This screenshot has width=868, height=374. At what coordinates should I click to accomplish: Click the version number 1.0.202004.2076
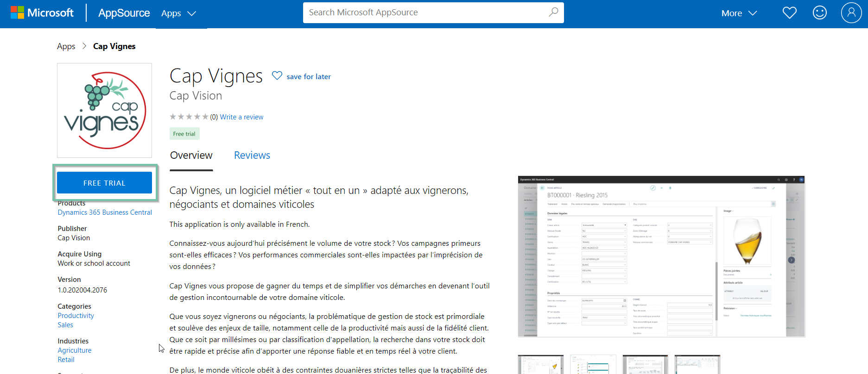click(x=82, y=290)
